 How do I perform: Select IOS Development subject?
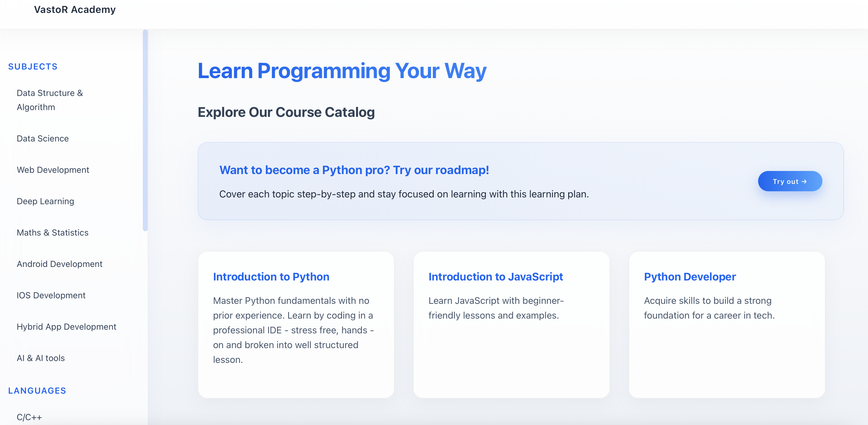click(x=51, y=295)
